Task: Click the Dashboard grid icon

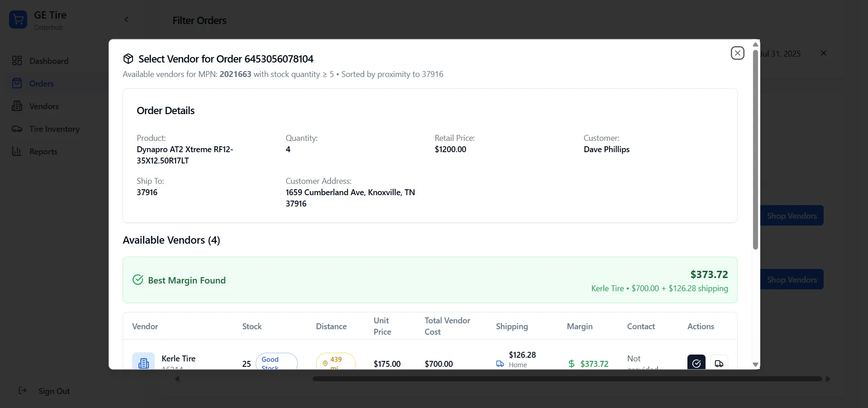Action: [x=17, y=61]
